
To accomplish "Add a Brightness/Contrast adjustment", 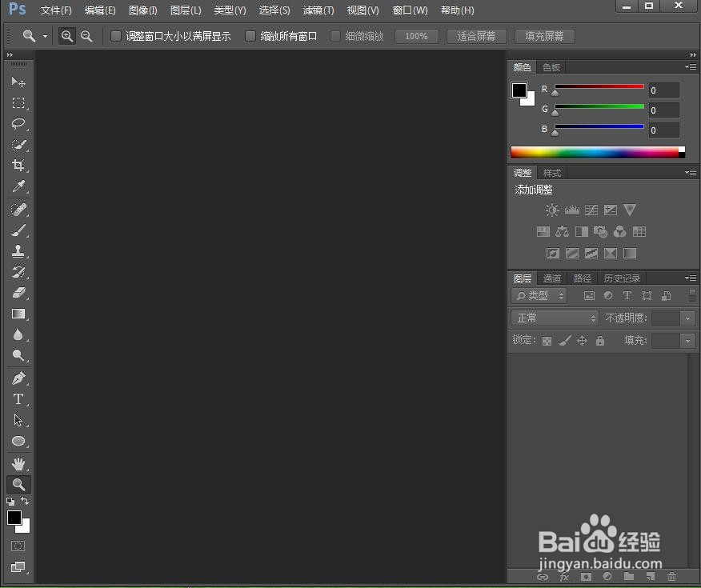I will (552, 210).
